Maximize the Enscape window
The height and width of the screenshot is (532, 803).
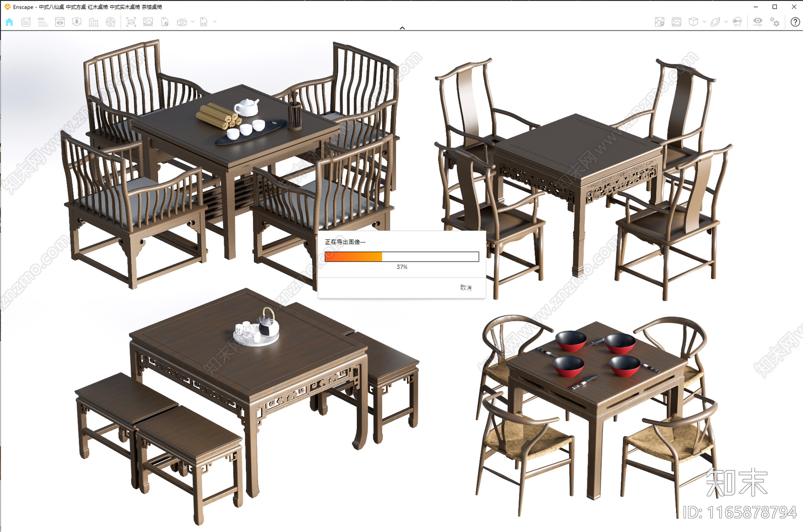pyautogui.click(x=775, y=7)
